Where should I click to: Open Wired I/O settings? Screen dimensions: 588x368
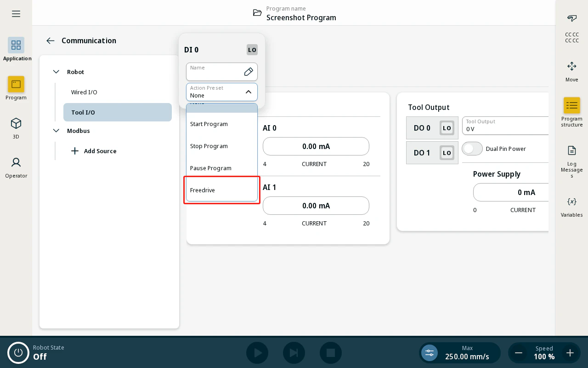click(x=118, y=92)
